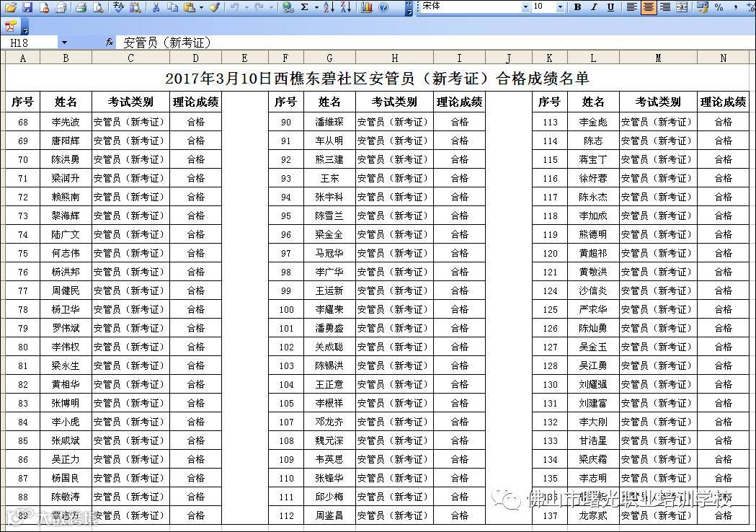This screenshot has width=756, height=532.
Task: Run the Spelling check icon
Action: tap(119, 6)
